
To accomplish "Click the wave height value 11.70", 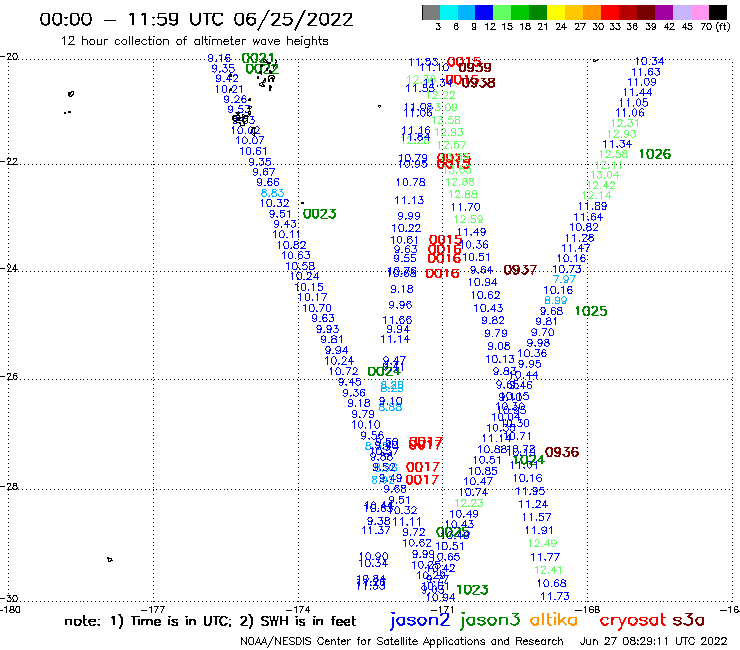I will (465, 207).
